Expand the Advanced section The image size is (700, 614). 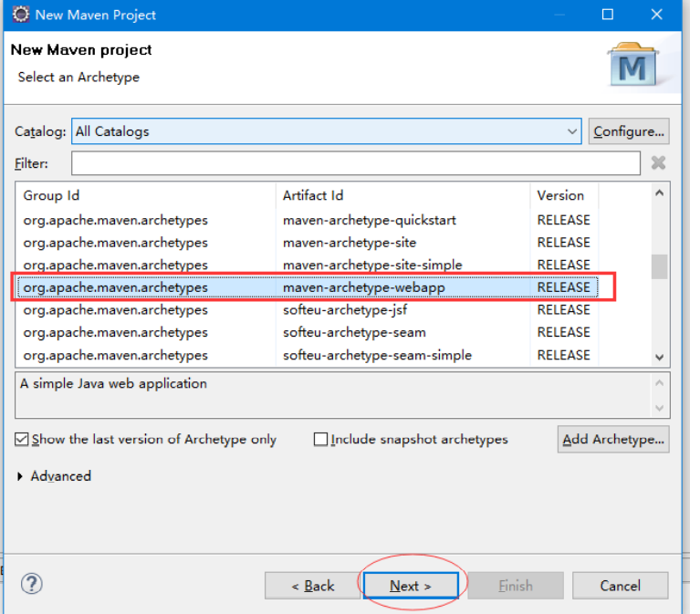click(20, 476)
